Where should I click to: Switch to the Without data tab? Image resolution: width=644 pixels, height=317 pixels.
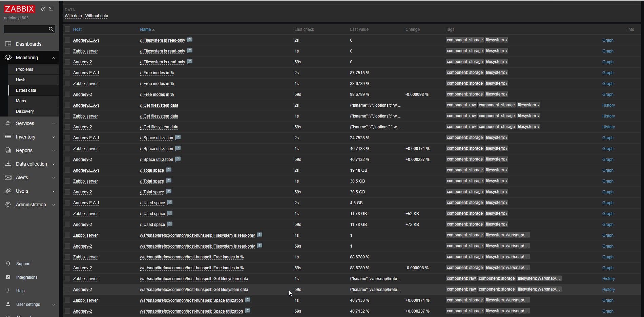click(97, 16)
